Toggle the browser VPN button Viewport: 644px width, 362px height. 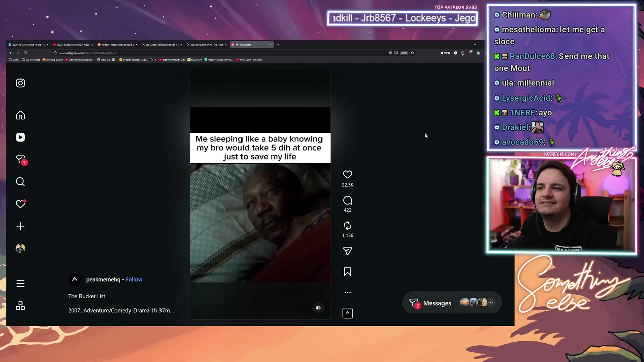point(445,53)
